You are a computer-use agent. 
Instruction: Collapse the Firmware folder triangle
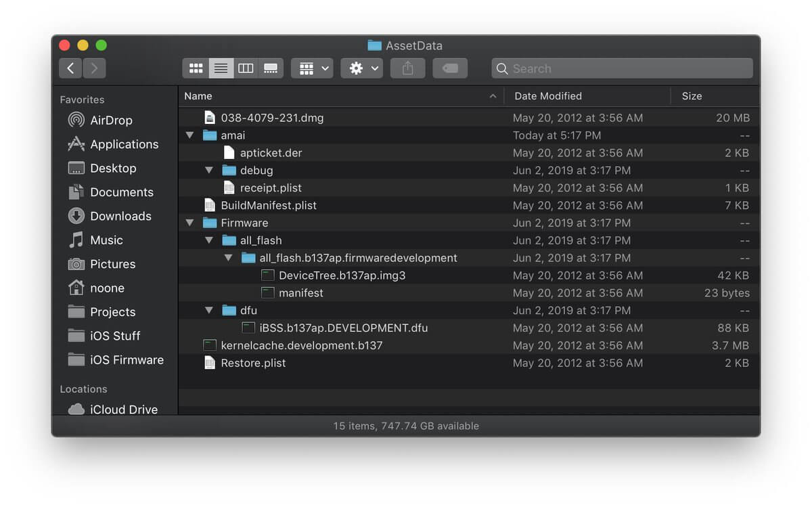[x=189, y=223]
